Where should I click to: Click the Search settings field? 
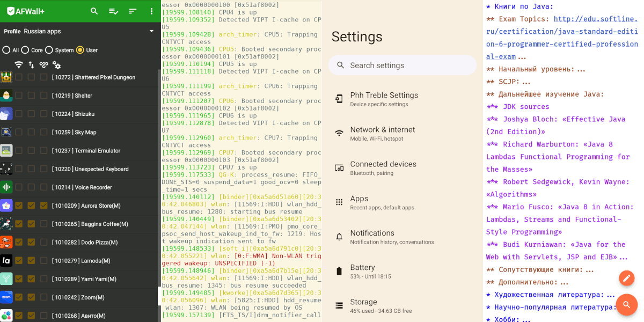(x=402, y=65)
